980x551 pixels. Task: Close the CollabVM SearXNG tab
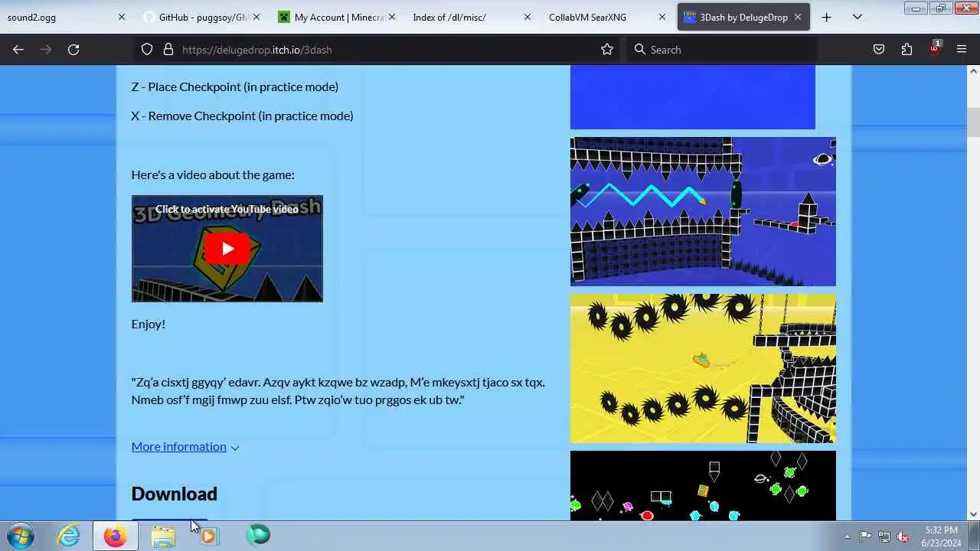[662, 17]
